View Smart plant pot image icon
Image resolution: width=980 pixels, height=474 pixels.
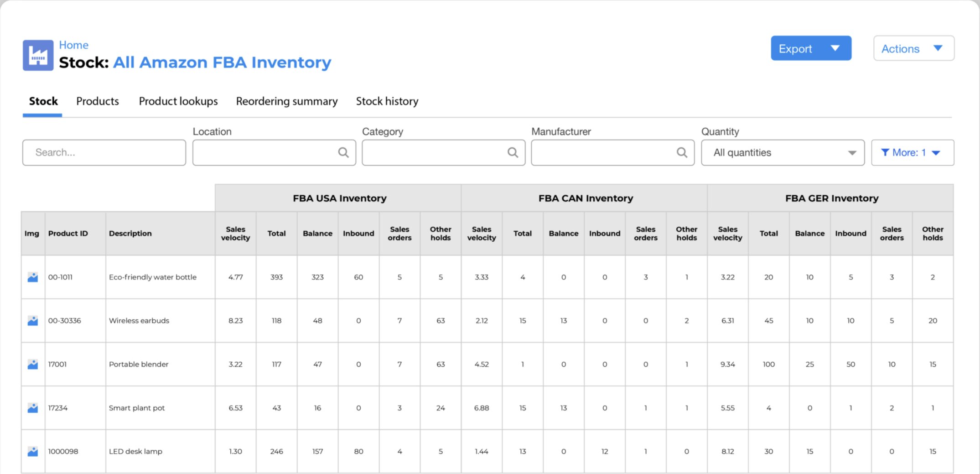33,408
